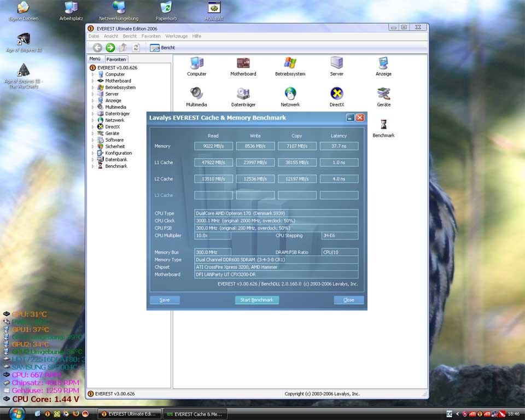
Task: Go forward with the green arrow button
Action: click(x=110, y=48)
